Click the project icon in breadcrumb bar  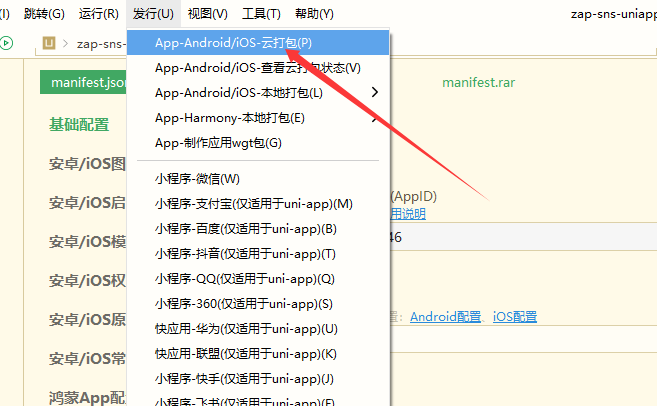coord(49,43)
